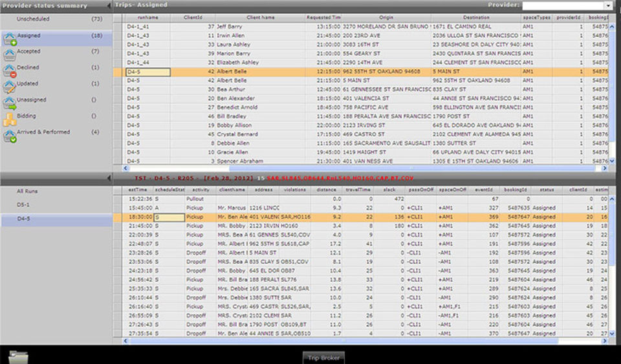Click the Declined status icon
Image resolution: width=621 pixels, height=364 pixels.
coord(10,71)
